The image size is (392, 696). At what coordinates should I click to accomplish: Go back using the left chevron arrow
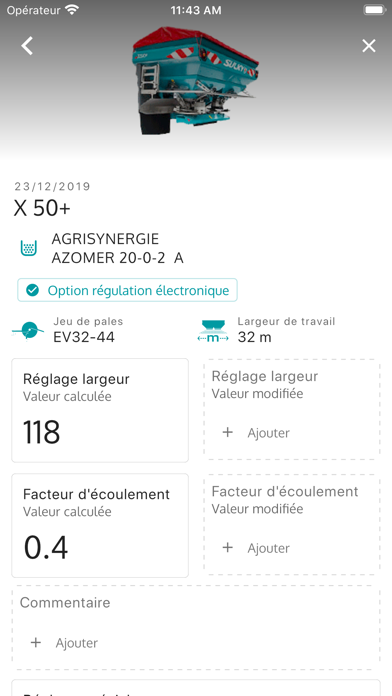click(x=27, y=46)
